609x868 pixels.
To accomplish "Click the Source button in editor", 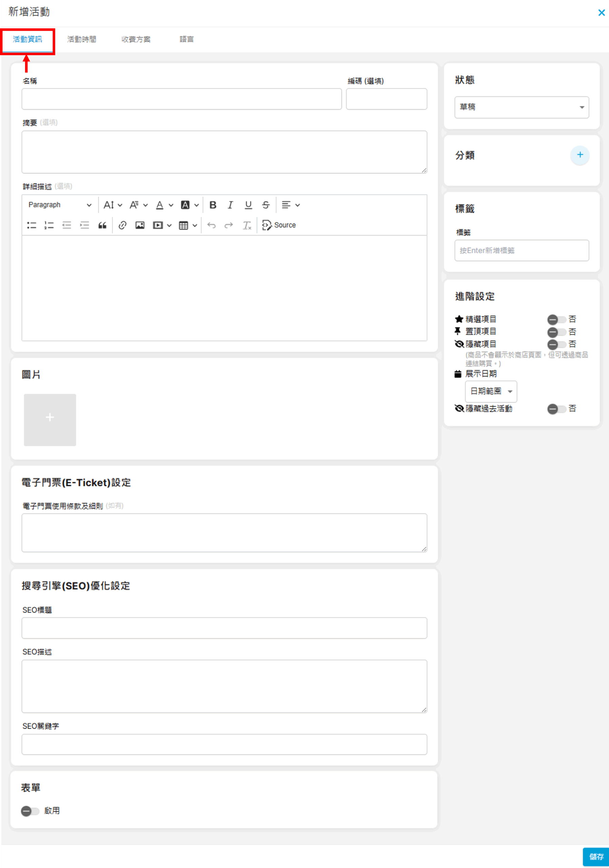I will coord(279,225).
